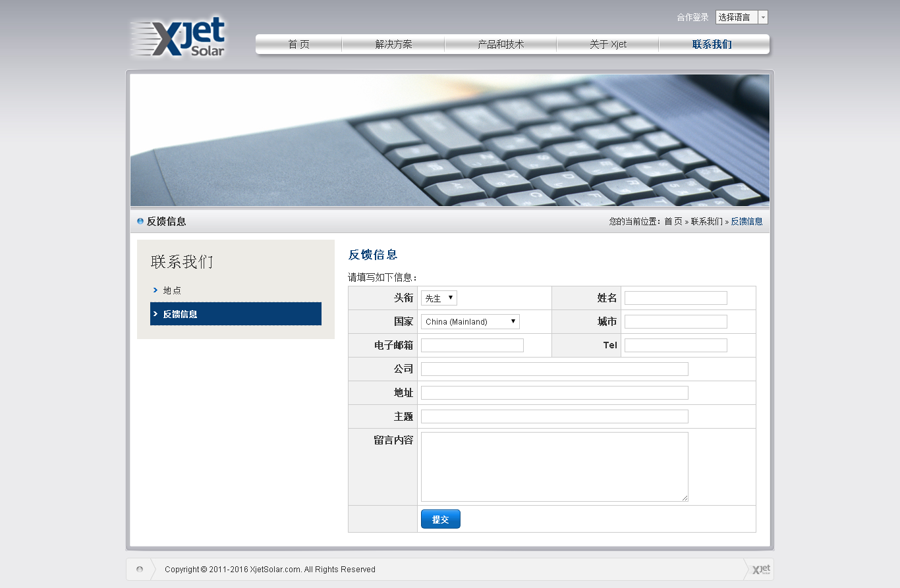Image resolution: width=900 pixels, height=588 pixels.
Task: Click 首页 in the breadcrumb trail
Action: 673,222
